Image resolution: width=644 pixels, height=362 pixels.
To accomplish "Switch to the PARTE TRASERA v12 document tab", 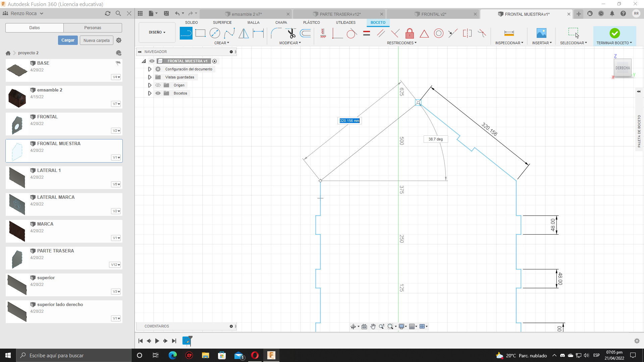I will pyautogui.click(x=340, y=14).
